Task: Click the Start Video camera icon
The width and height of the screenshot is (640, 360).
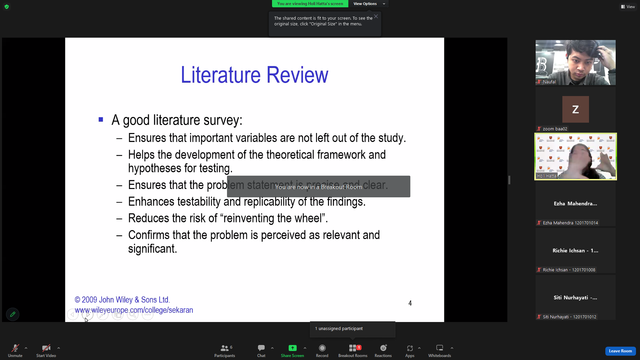Action: point(46,348)
